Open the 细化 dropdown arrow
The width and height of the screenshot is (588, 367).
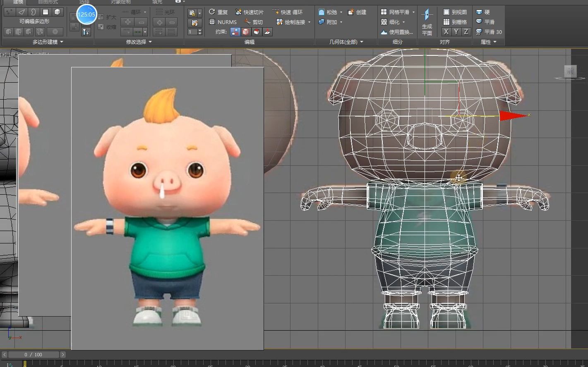pos(404,22)
